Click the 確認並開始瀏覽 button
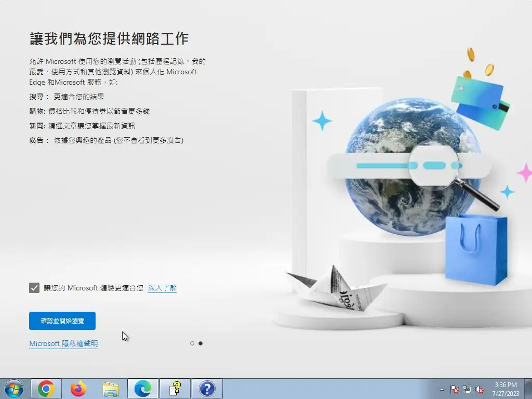Screen dimensions: 532x399 (x=62, y=321)
